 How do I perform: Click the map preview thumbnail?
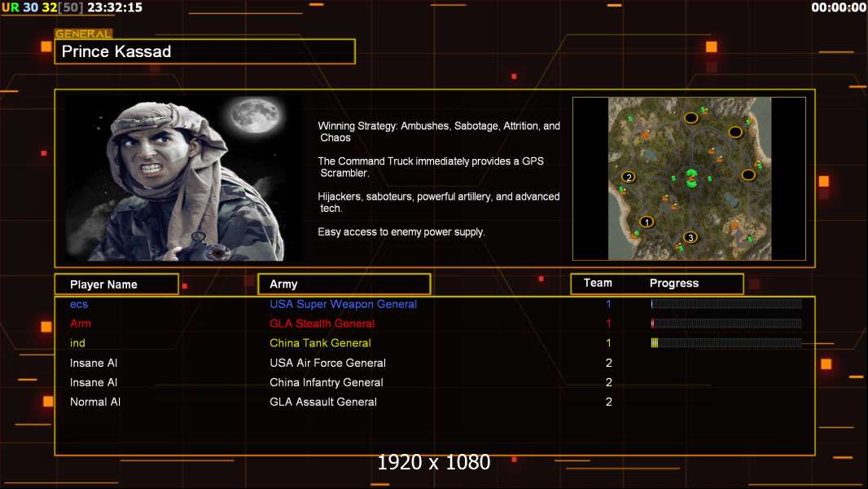[x=689, y=178]
